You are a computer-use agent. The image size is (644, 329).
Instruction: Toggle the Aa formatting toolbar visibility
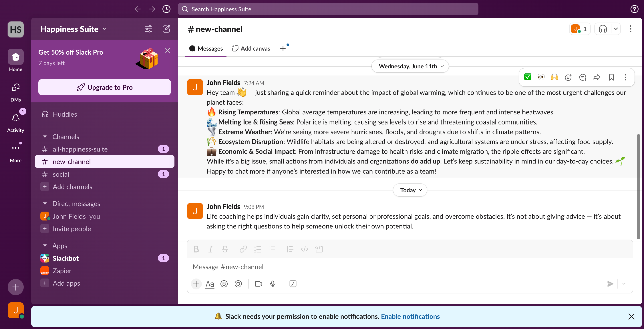pyautogui.click(x=210, y=284)
